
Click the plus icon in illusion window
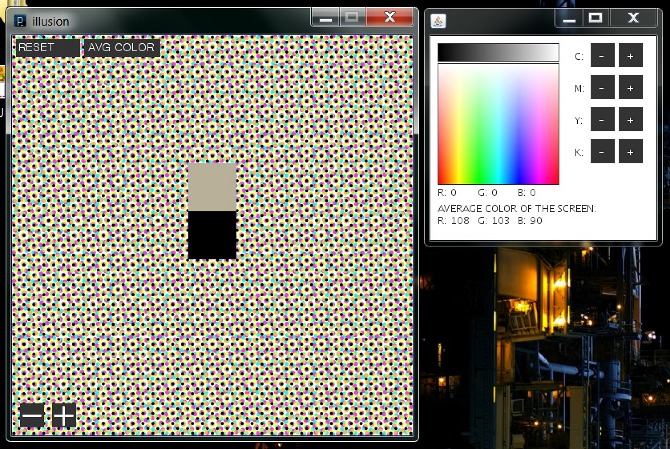coord(63,415)
